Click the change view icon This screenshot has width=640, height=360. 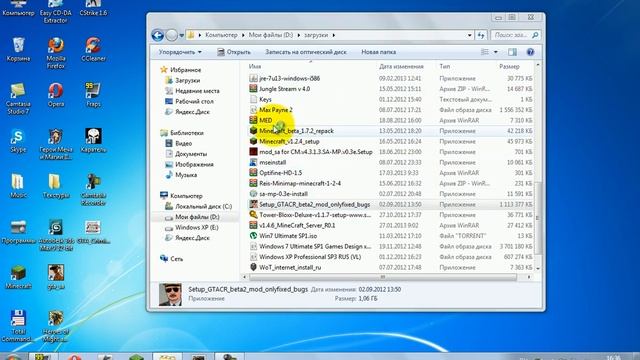(x=485, y=52)
